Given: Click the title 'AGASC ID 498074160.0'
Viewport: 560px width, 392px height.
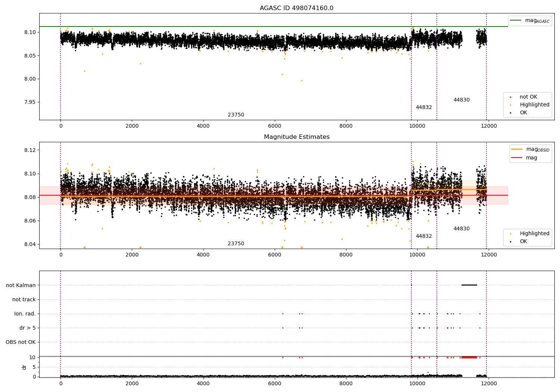Looking at the screenshot, I should [x=297, y=8].
